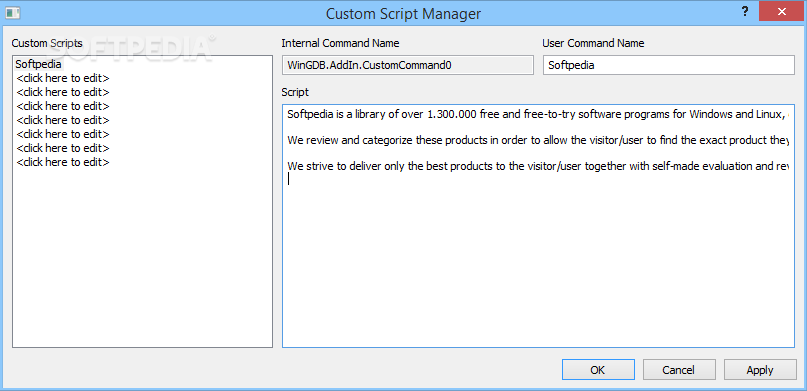The height and width of the screenshot is (391, 807).
Task: Click the script line starting 'We strive to deliver'
Action: pos(538,166)
